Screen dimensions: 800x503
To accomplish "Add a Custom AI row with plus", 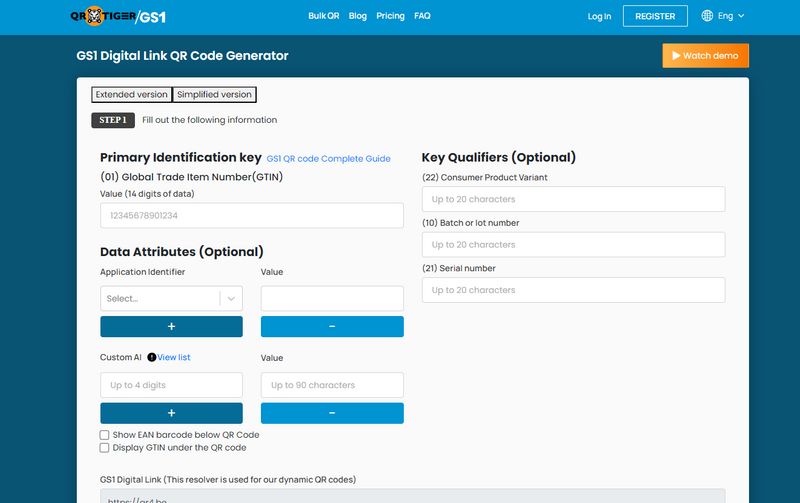I will click(x=171, y=413).
